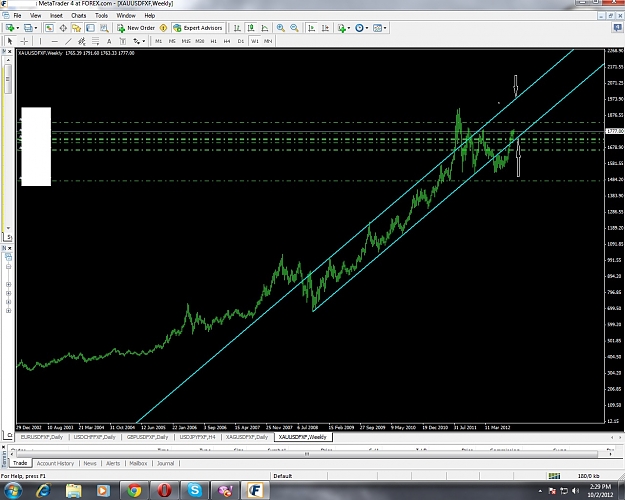625x500 pixels.
Task: Click the zoom out magnifier icon
Action: [x=294, y=28]
